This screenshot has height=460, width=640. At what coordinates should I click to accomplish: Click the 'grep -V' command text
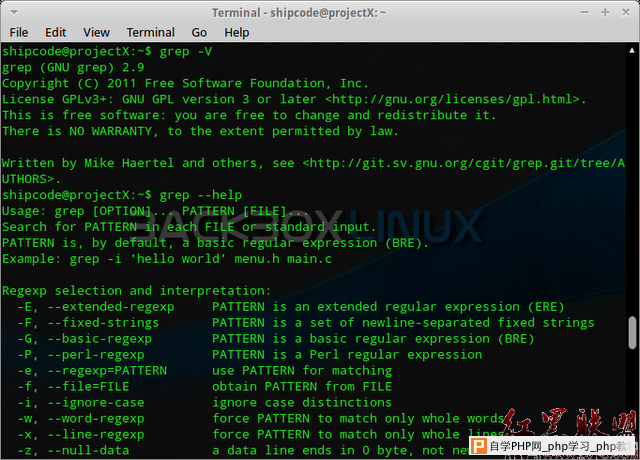(186, 51)
